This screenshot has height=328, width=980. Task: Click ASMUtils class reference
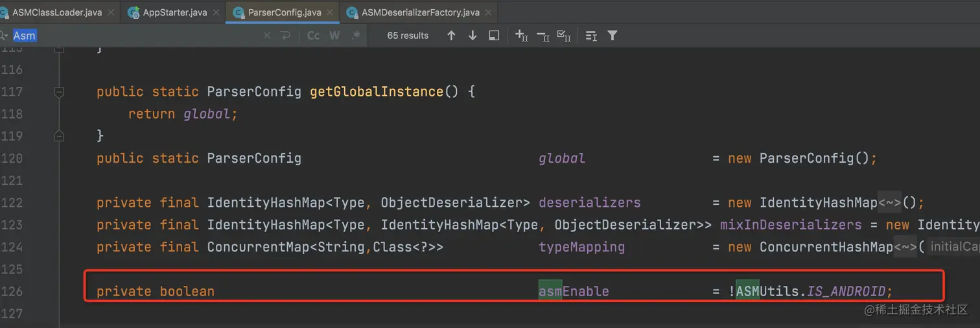click(x=767, y=291)
